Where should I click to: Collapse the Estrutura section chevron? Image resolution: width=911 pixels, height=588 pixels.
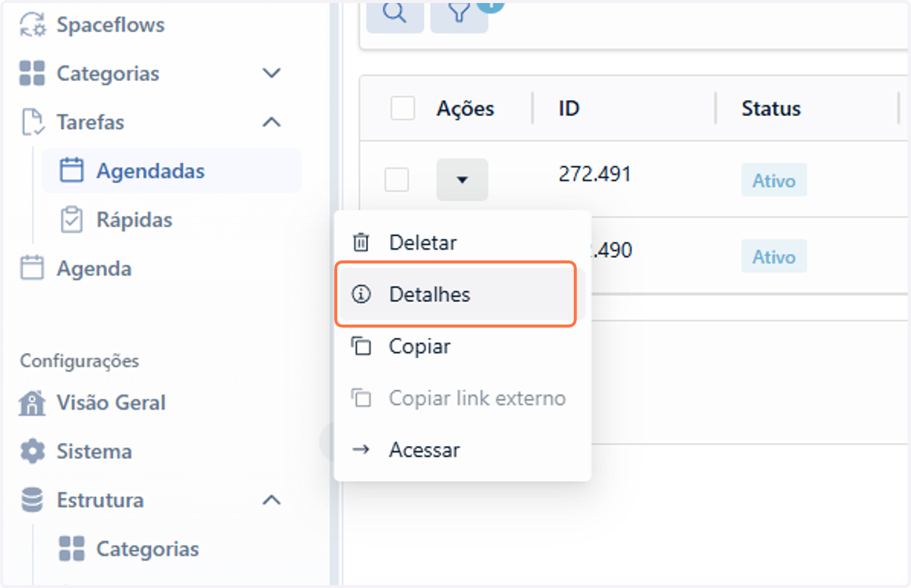pyautogui.click(x=271, y=500)
